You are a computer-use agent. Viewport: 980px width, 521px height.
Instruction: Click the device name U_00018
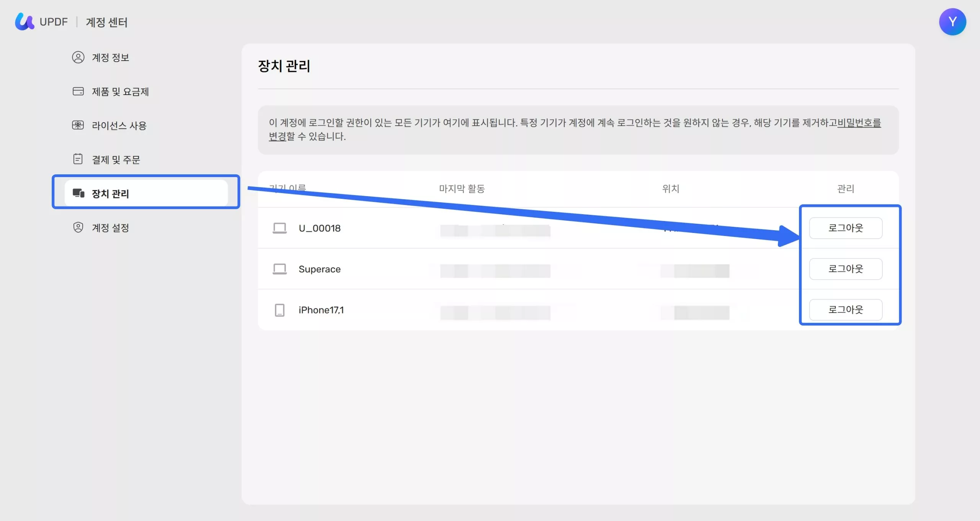tap(320, 228)
